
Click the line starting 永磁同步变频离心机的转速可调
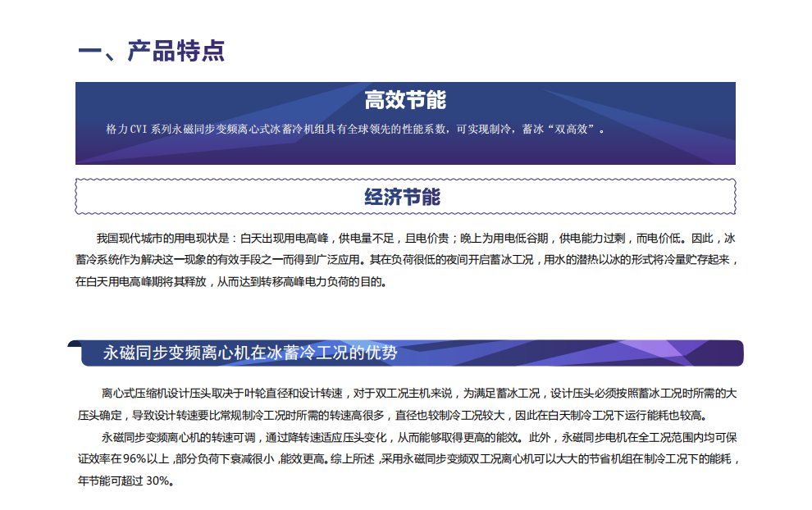[x=419, y=438]
